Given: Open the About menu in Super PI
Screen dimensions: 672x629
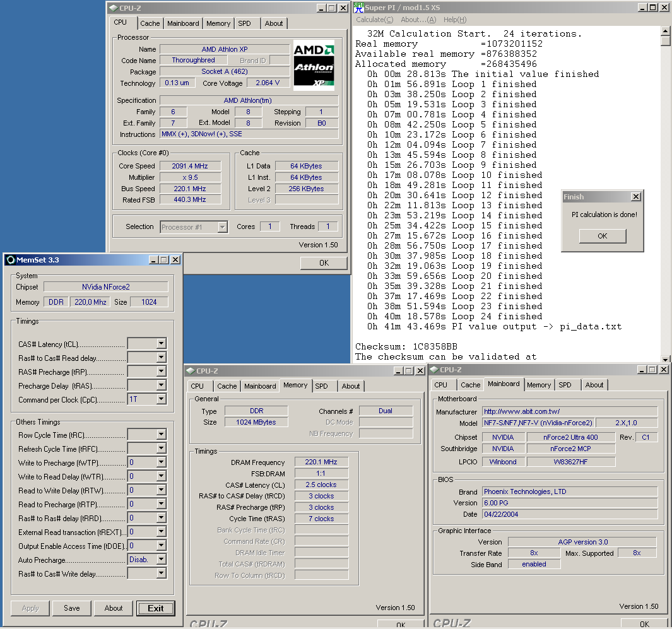Looking at the screenshot, I should point(418,20).
